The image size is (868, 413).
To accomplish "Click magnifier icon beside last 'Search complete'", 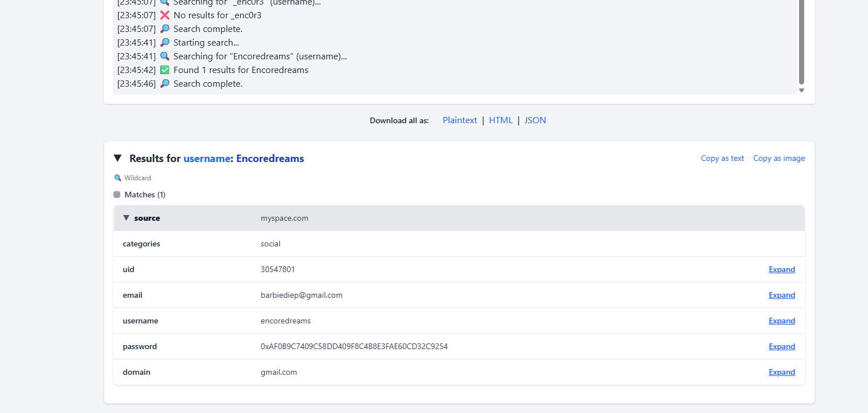I will [165, 84].
